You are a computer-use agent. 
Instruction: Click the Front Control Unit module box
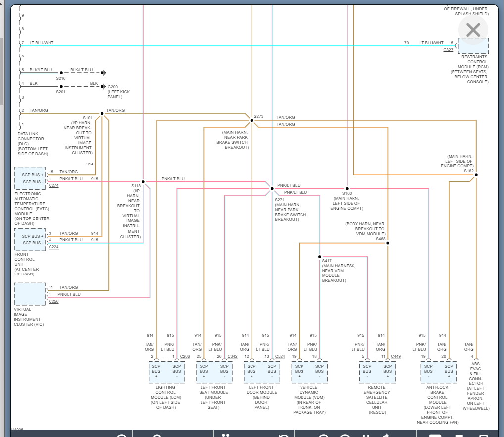pyautogui.click(x=30, y=240)
